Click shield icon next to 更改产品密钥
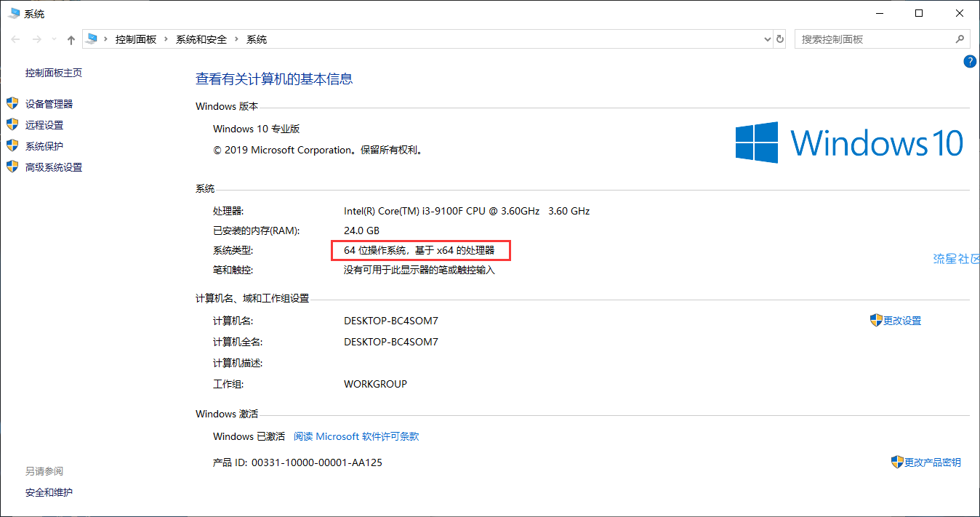 [897, 462]
